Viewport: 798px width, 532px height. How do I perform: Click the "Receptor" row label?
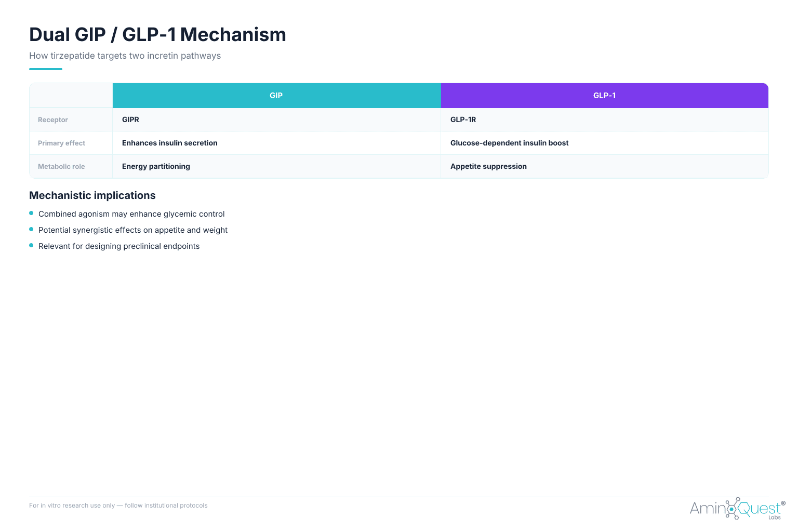(x=53, y=119)
